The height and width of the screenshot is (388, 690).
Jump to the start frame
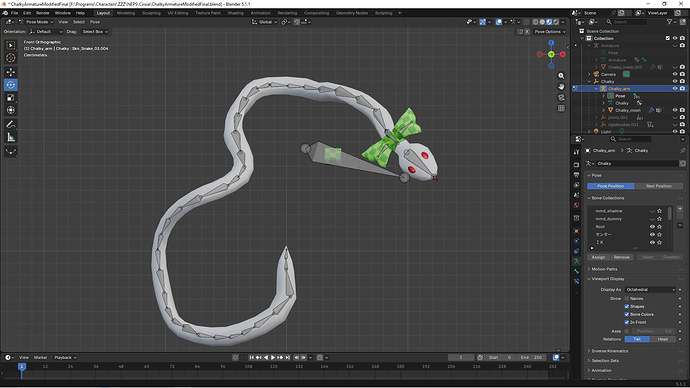tap(252, 358)
